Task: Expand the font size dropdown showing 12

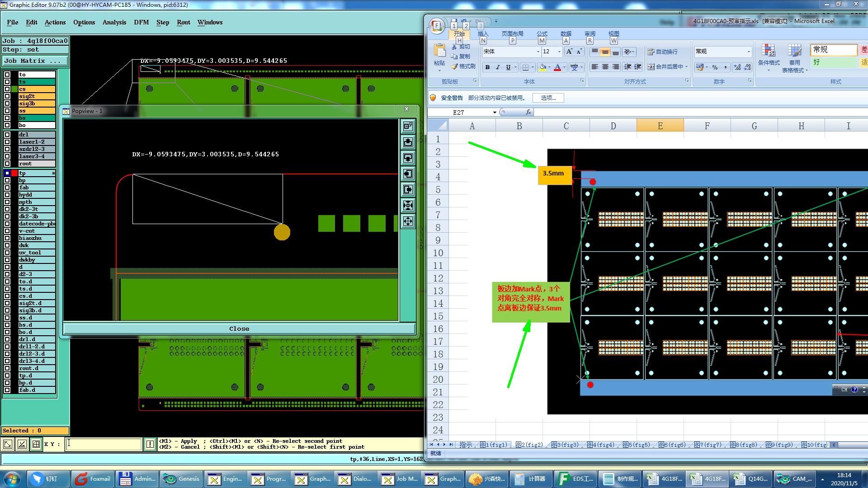Action: click(x=559, y=52)
